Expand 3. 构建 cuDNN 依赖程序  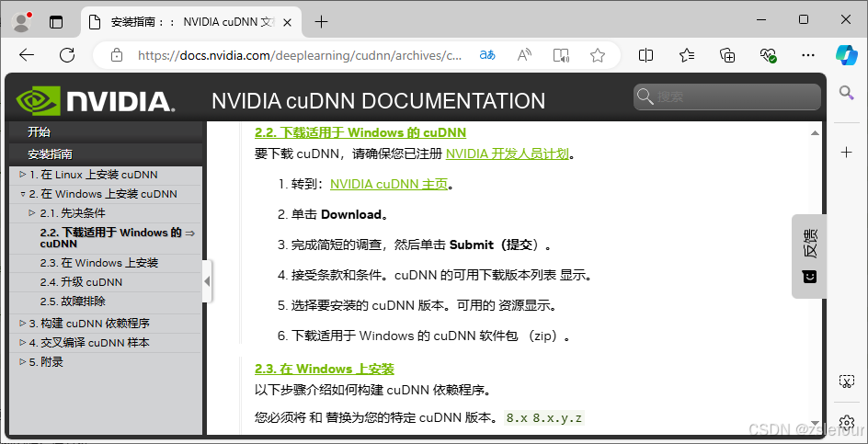tap(23, 324)
